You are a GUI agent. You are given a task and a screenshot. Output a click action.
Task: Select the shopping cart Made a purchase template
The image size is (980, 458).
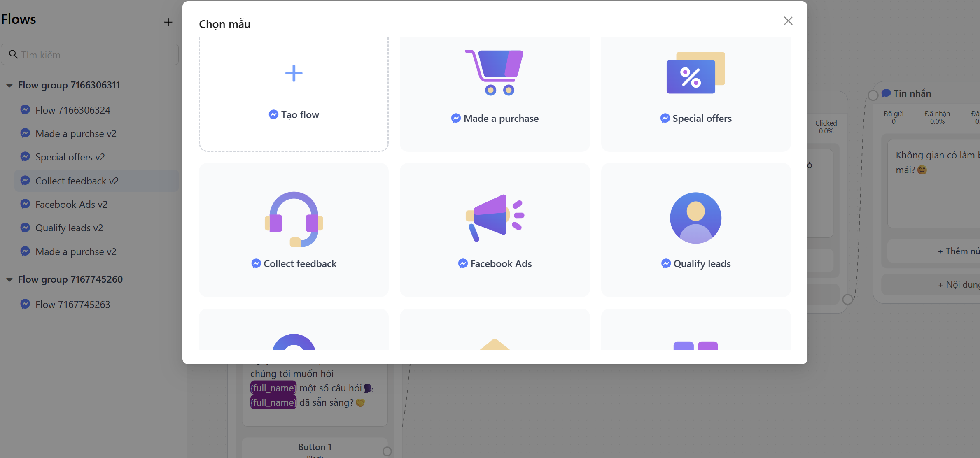tap(494, 73)
